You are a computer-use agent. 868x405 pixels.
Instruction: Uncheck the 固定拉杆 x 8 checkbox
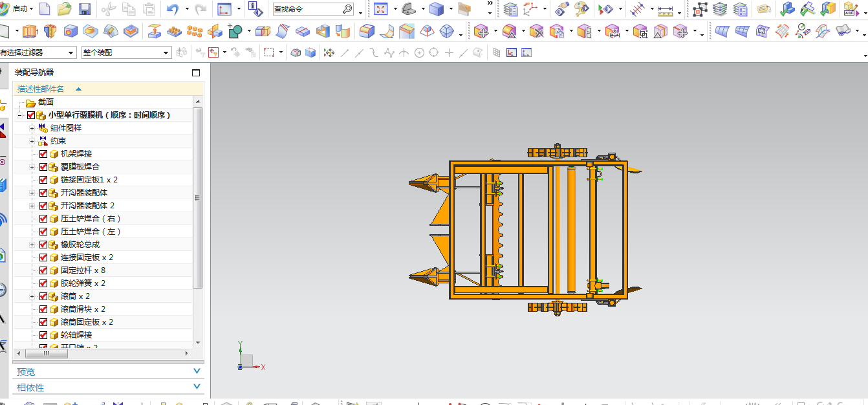point(43,270)
